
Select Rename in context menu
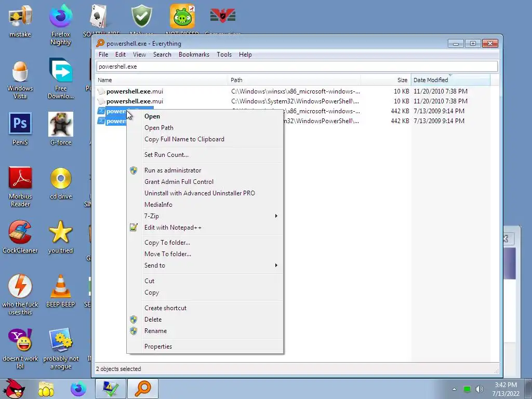pyautogui.click(x=205, y=331)
